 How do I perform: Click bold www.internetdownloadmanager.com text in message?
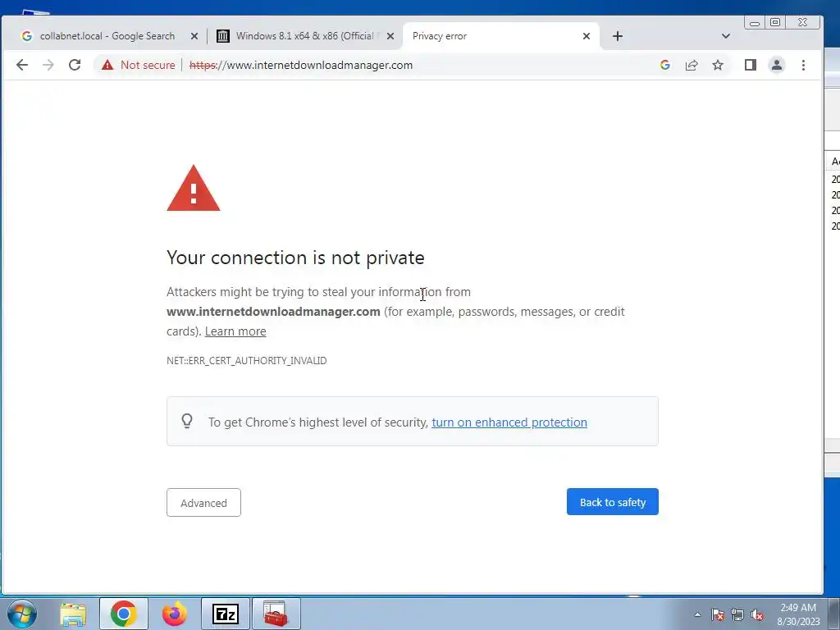tap(273, 311)
